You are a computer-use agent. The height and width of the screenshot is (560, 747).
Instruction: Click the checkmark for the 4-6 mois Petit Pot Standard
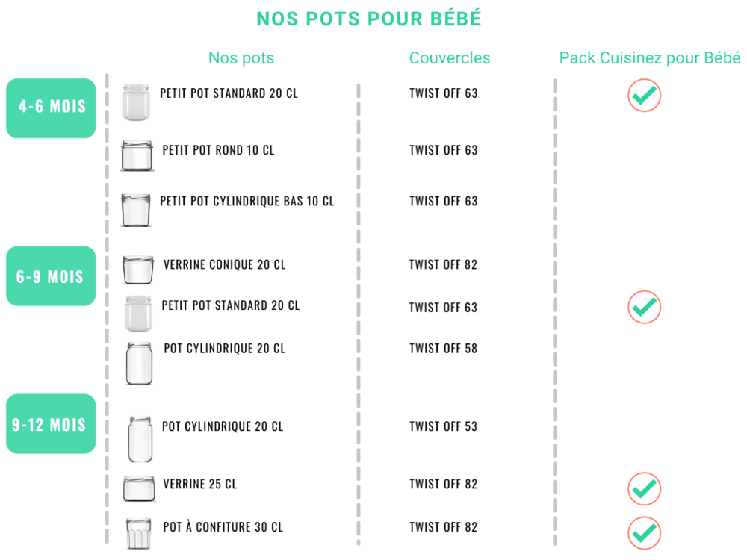pos(644,96)
